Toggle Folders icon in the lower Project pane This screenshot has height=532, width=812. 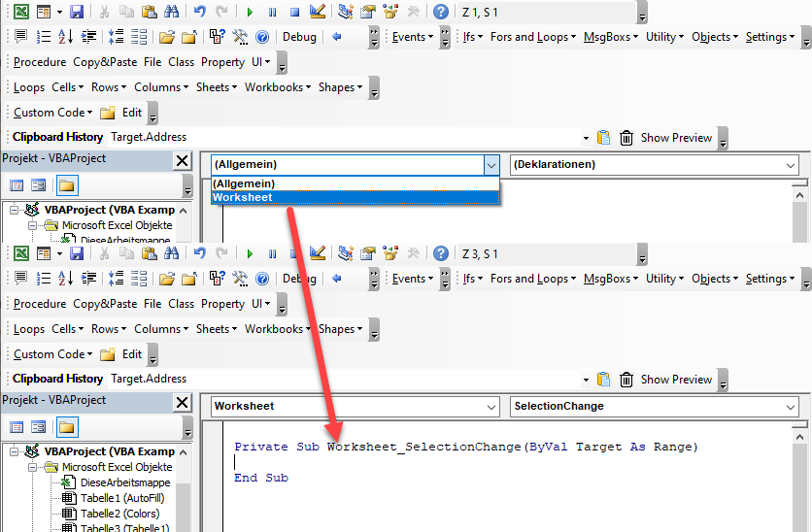tap(67, 427)
